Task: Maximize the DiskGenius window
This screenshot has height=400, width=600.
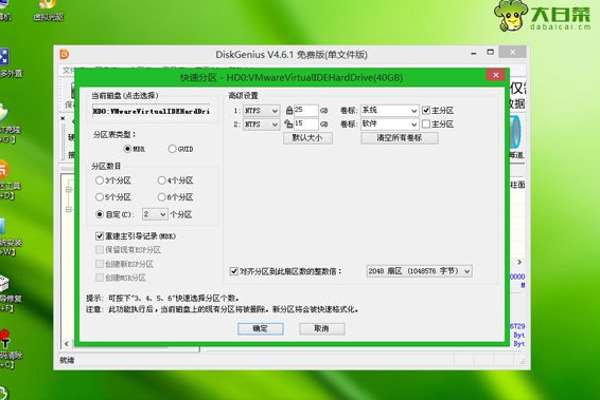Action: click(x=490, y=52)
